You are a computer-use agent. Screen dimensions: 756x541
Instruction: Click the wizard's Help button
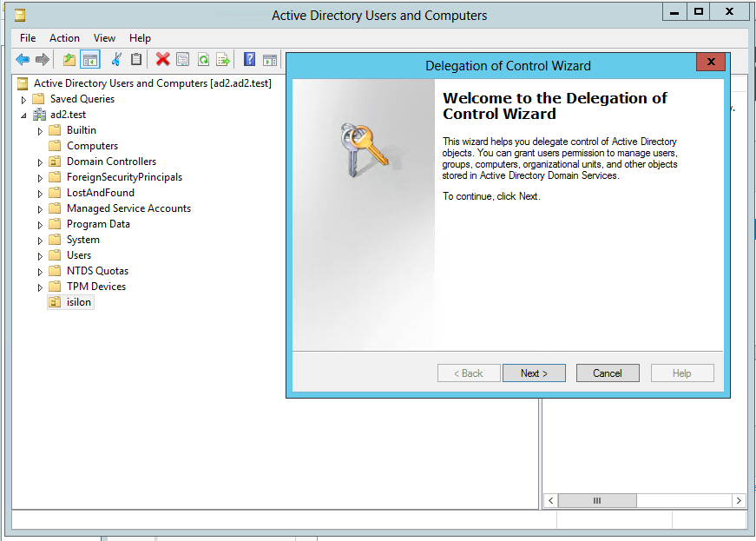(682, 373)
